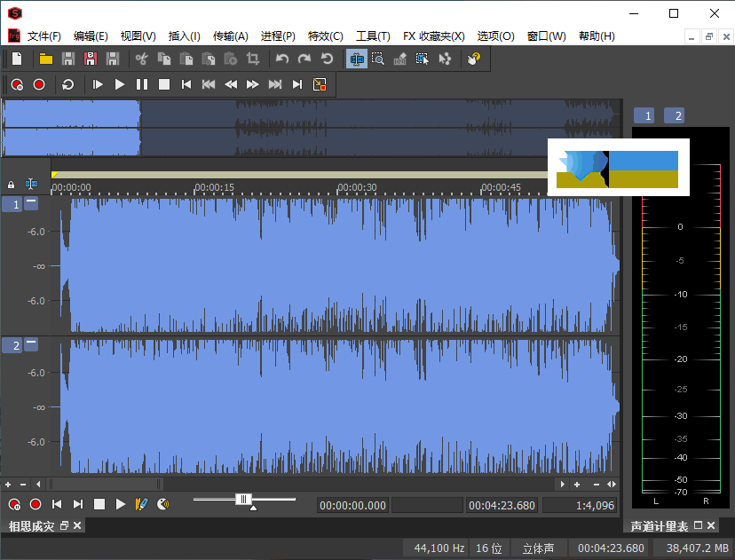Go to end in main transport toolbar

[297, 84]
